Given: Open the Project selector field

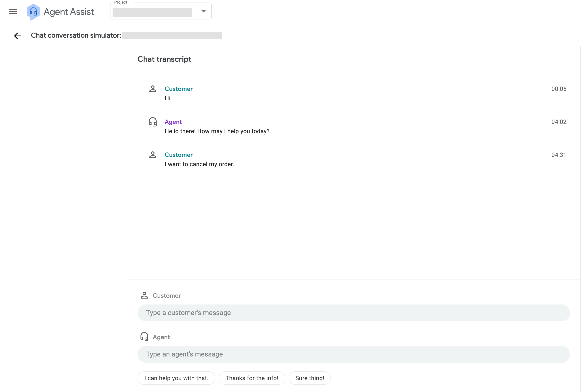Looking at the screenshot, I should (152, 12).
